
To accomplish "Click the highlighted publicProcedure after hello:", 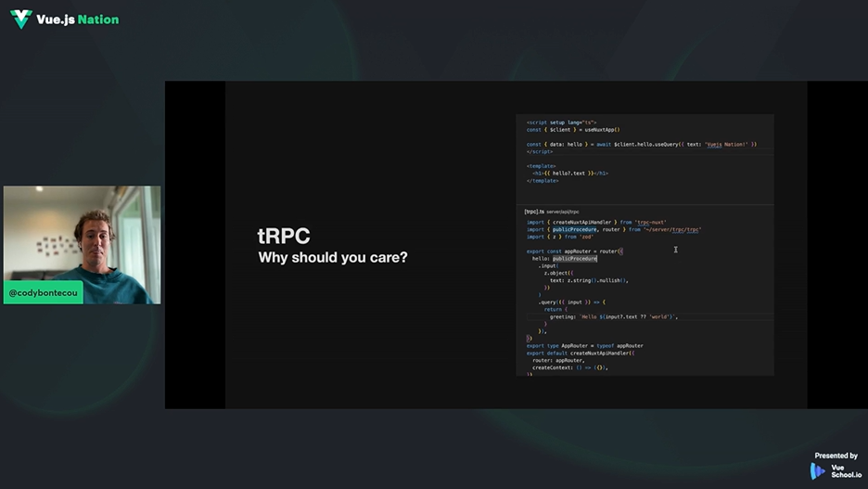I will (x=575, y=259).
